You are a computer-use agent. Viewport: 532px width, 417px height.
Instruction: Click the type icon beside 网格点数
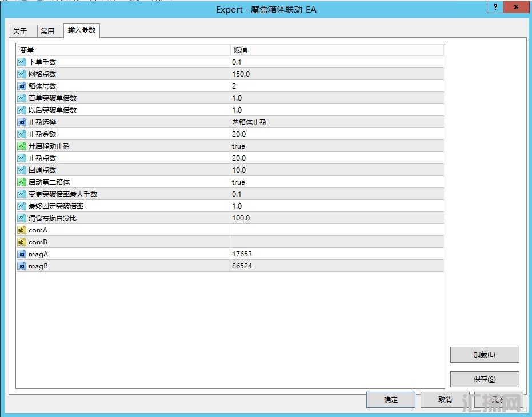coord(21,74)
